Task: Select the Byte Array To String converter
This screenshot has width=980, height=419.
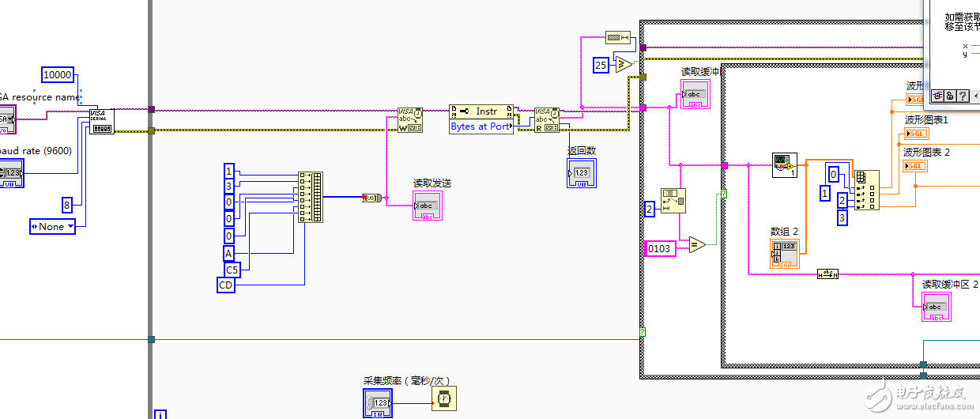Action: tap(371, 198)
